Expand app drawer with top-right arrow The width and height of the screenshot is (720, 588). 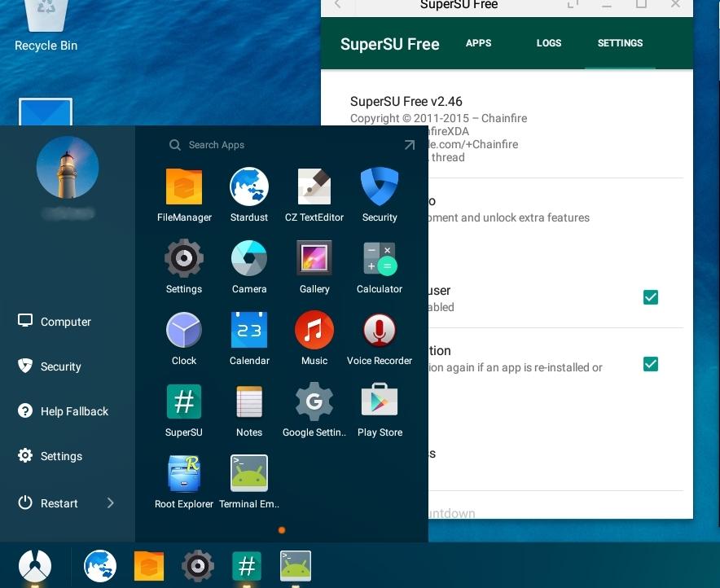(409, 145)
